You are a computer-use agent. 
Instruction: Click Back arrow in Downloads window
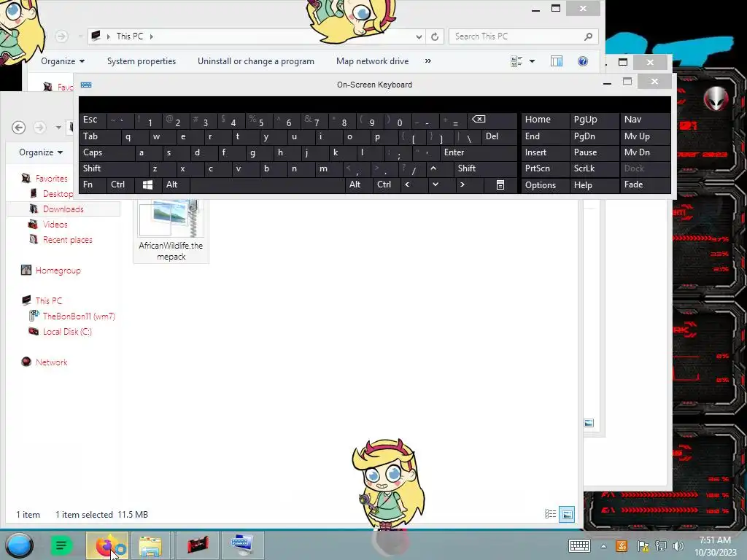(18, 127)
